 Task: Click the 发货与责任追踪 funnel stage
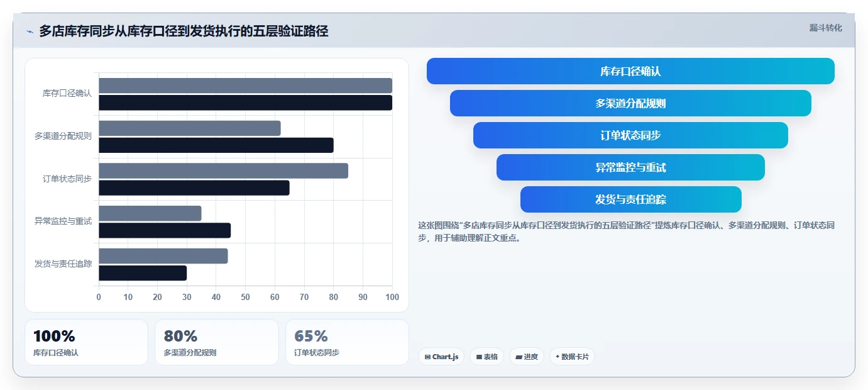[630, 199]
